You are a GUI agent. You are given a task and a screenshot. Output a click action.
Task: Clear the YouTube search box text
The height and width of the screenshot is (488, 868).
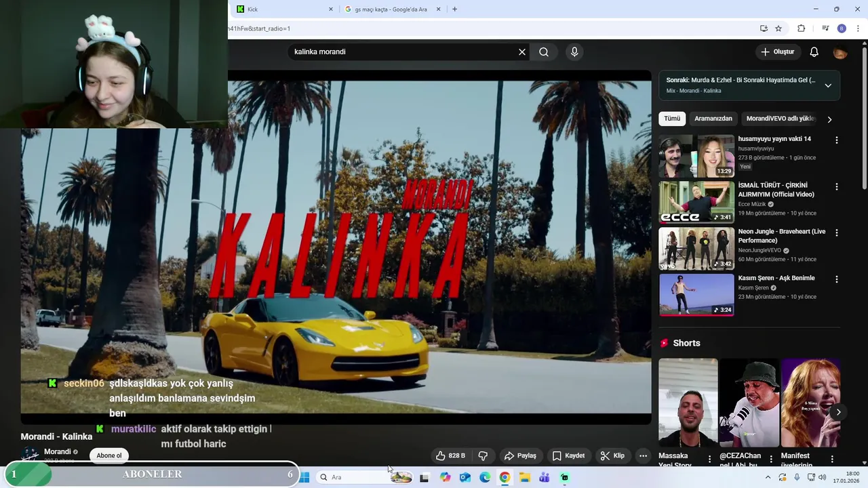coord(522,52)
